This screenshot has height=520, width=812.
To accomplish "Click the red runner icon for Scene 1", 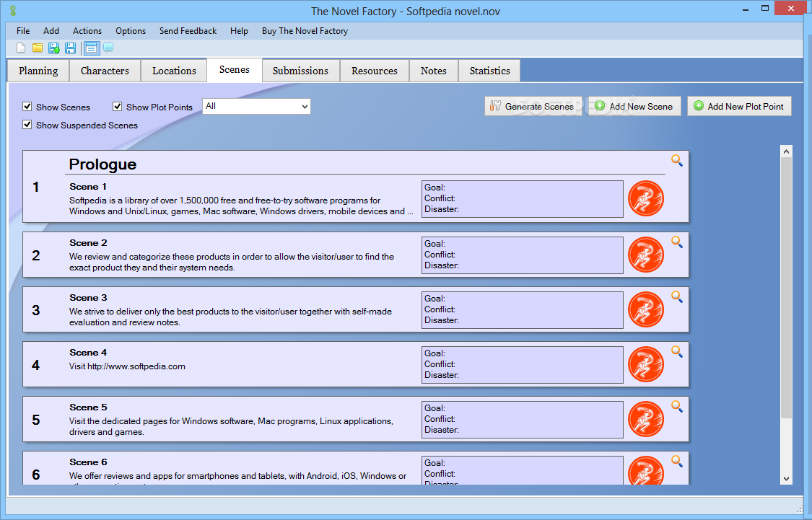I will tap(646, 198).
